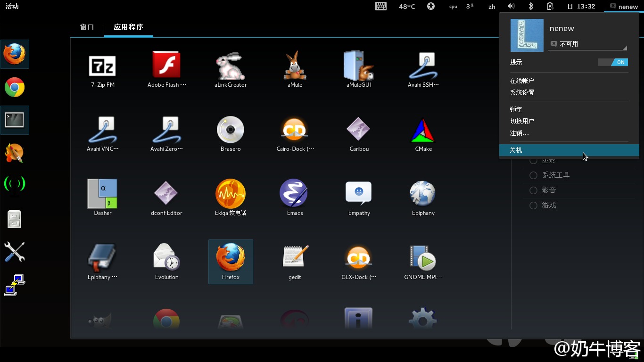Launch Chrome from the dash sidebar
644x362 pixels.
(15, 87)
